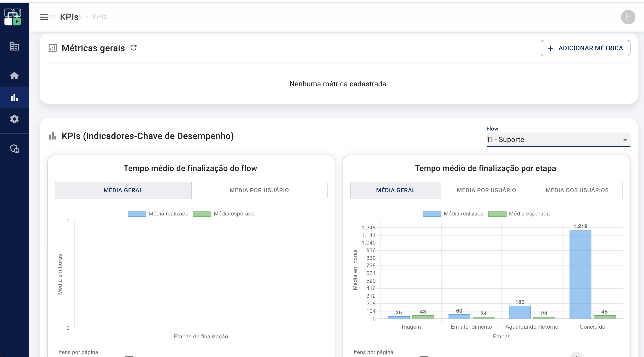Open Settings gear in sidebar

tap(14, 119)
